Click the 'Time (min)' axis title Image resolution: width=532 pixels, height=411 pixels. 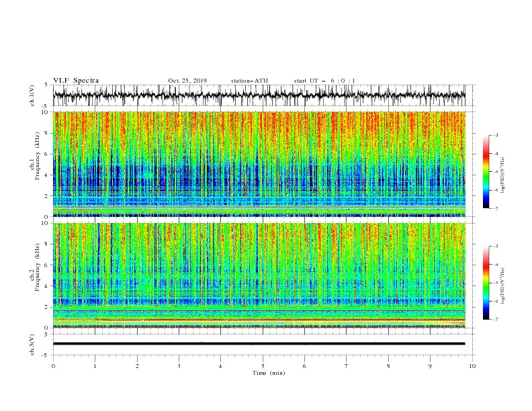(x=269, y=373)
